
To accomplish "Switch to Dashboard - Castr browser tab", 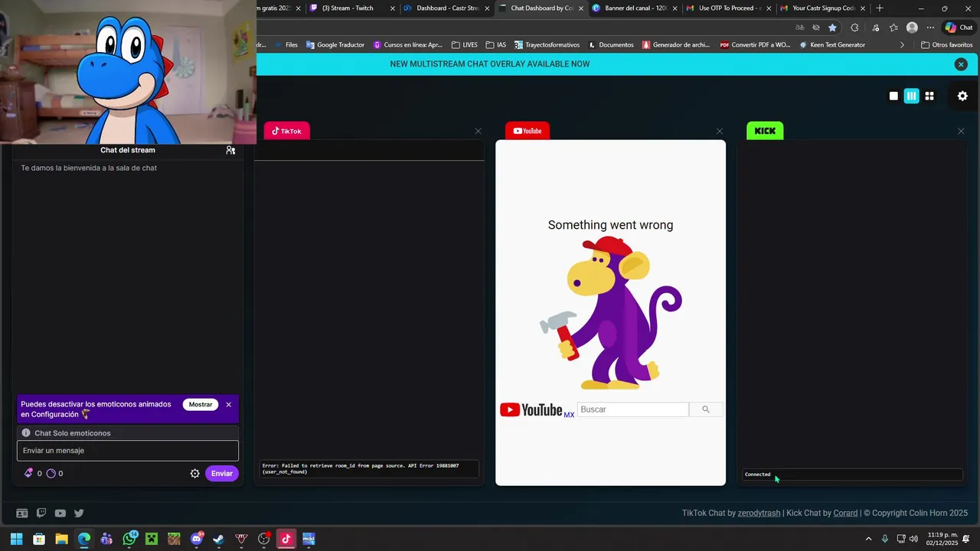I will click(x=447, y=8).
